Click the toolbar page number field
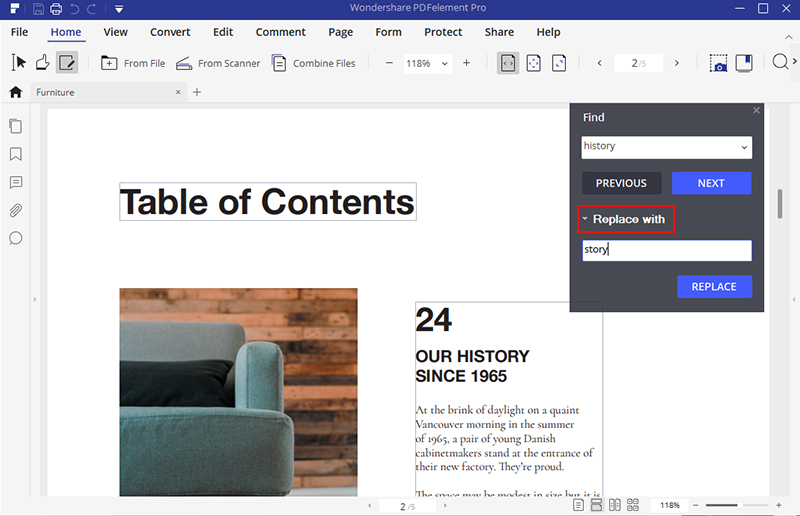The height and width of the screenshot is (516, 800). (638, 63)
